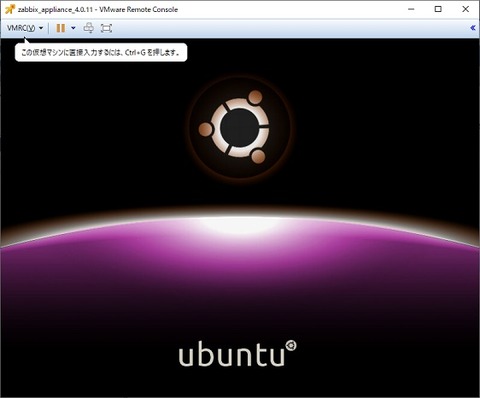Viewport: 480px width, 398px height.
Task: Expand the power options dropdown arrow
Action: tap(73, 28)
